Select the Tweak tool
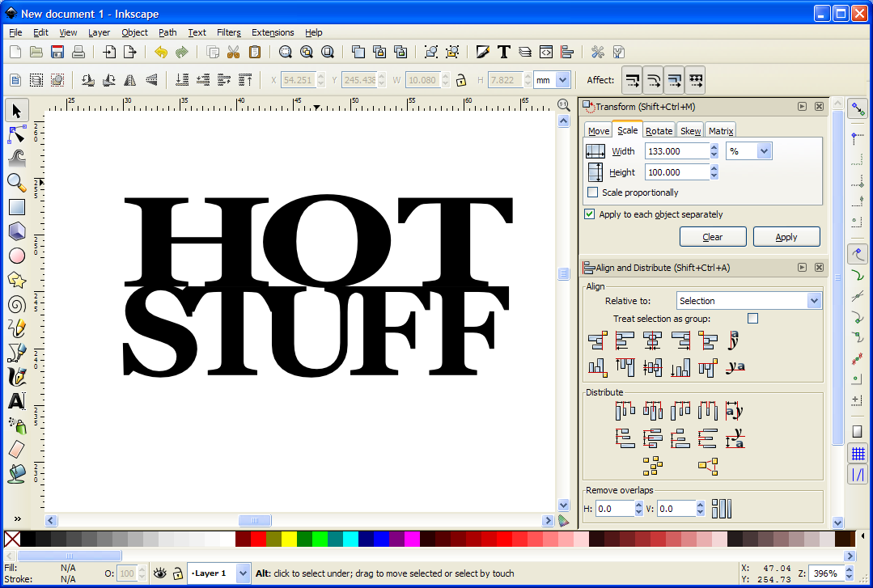Image resolution: width=873 pixels, height=588 pixels. 17,159
